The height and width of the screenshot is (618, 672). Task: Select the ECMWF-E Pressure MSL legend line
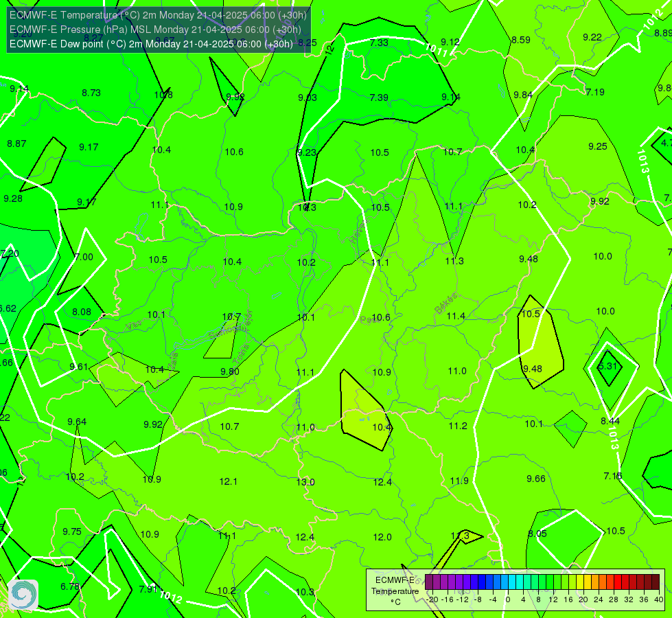tap(155, 30)
